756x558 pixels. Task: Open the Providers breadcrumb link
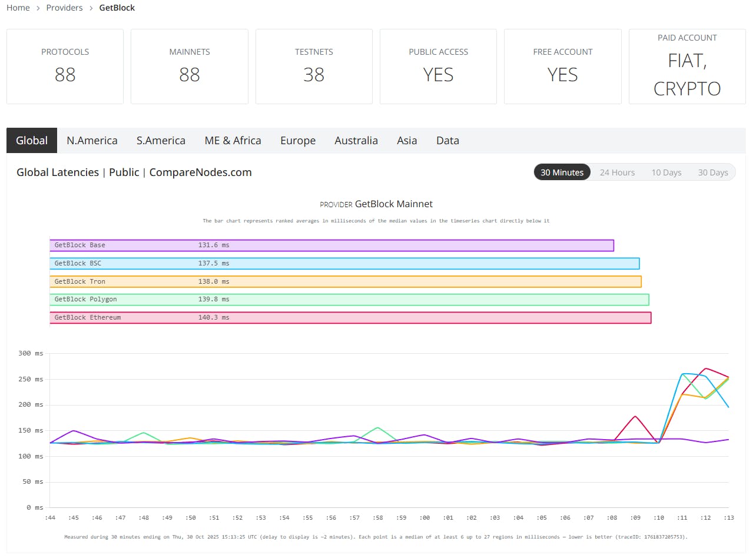pyautogui.click(x=64, y=8)
